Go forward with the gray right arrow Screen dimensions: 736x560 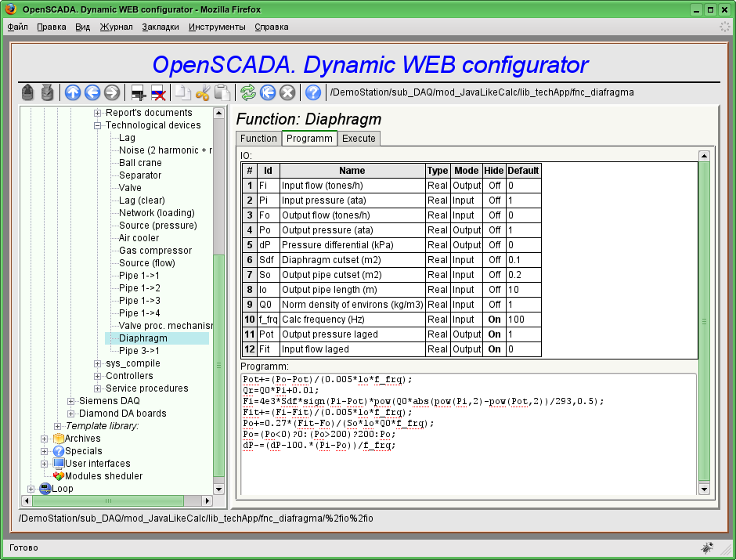(112, 92)
